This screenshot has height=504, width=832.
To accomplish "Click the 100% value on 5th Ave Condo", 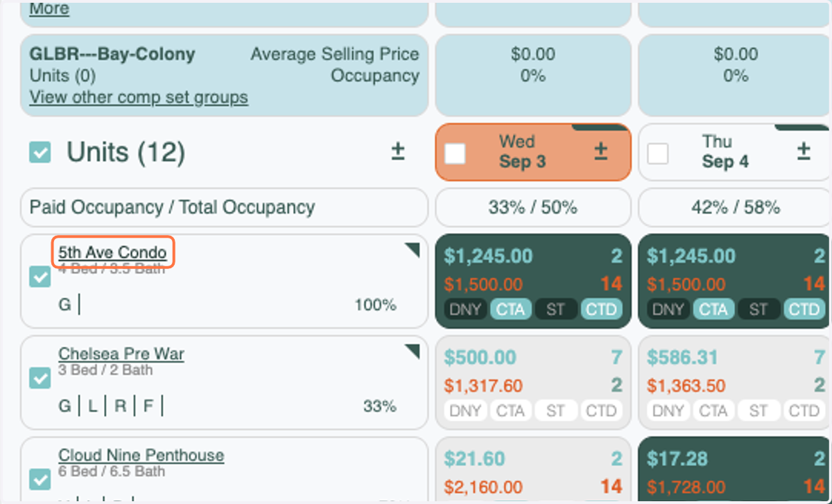I will tap(376, 305).
